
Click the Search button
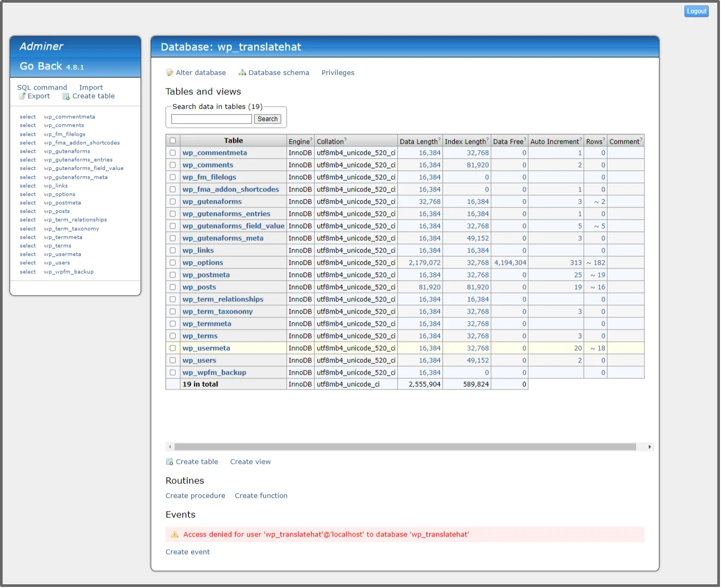click(x=267, y=118)
